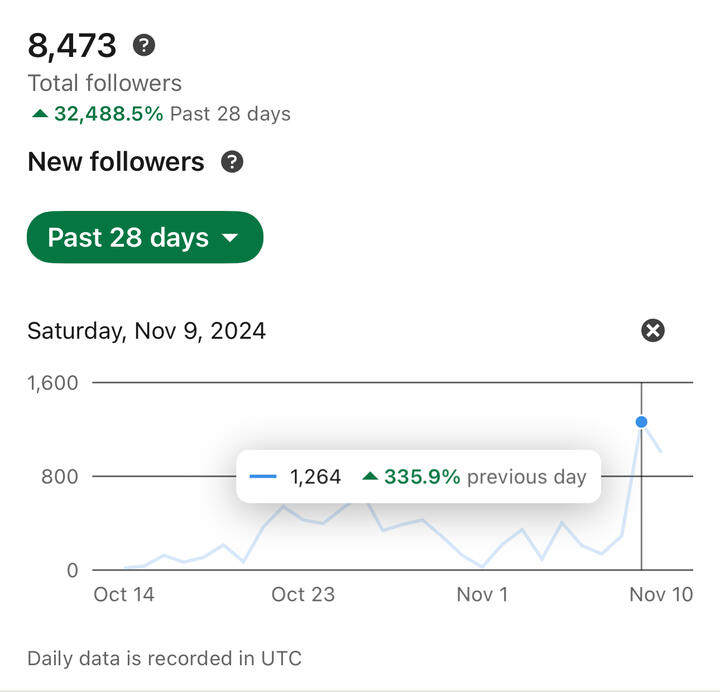Click the Oct 23 axis label

coord(303,595)
